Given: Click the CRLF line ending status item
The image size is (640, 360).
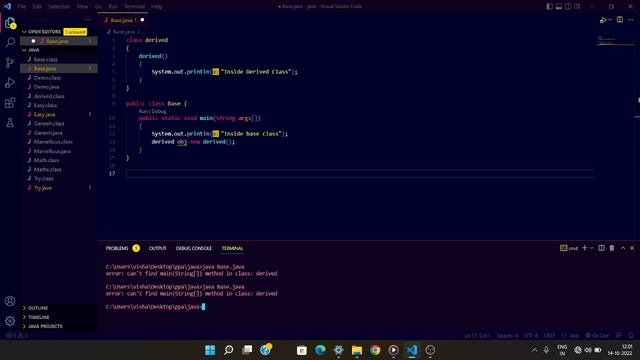Looking at the screenshot, I should pos(549,336).
